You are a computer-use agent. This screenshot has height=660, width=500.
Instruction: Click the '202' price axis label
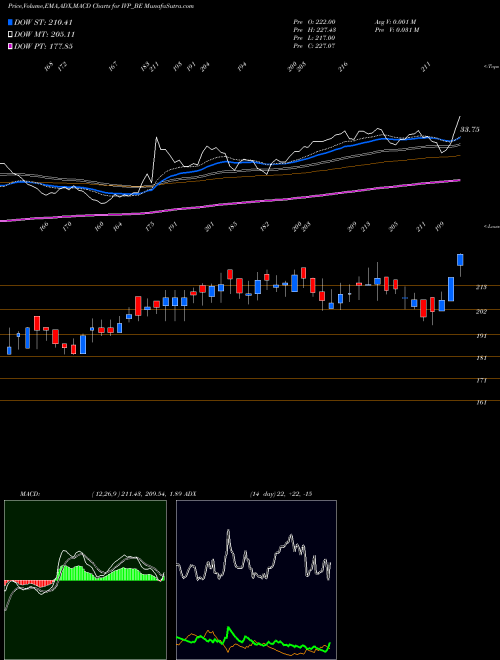pos(481,311)
